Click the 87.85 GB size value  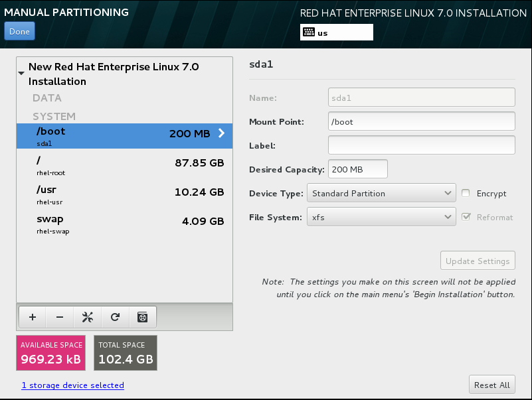[199, 163]
